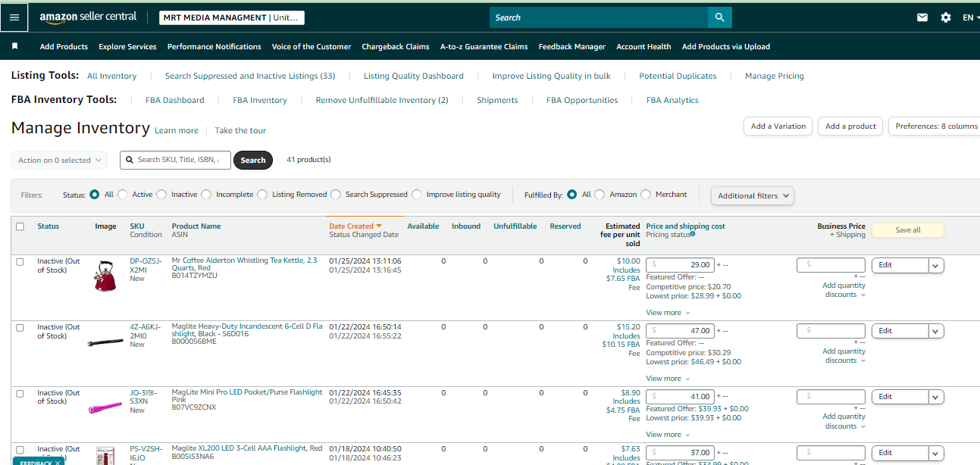Expand View more under Maglite 6-Cell pricing
The width and height of the screenshot is (980, 465).
tap(668, 379)
